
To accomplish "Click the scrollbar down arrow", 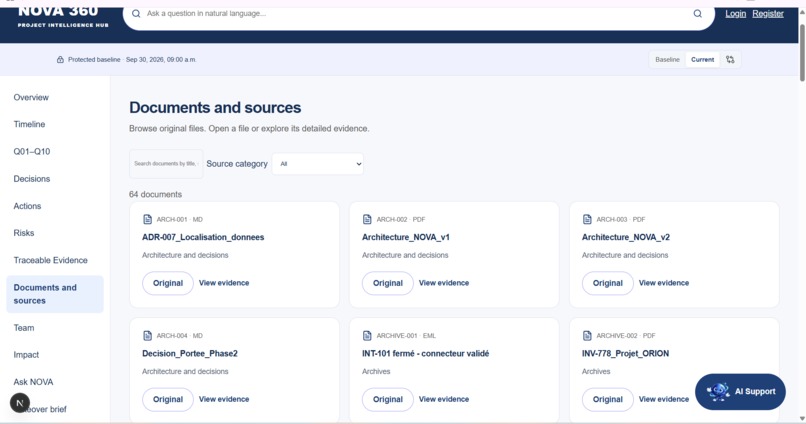I will [x=802, y=418].
